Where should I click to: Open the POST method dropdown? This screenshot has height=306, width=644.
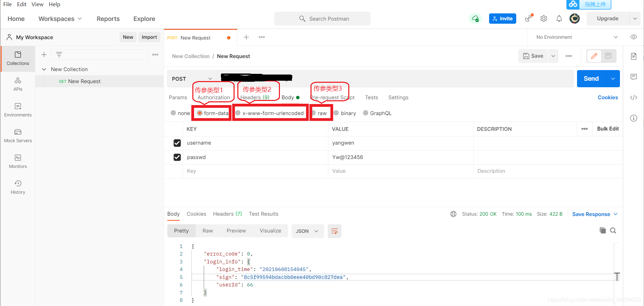(192, 79)
